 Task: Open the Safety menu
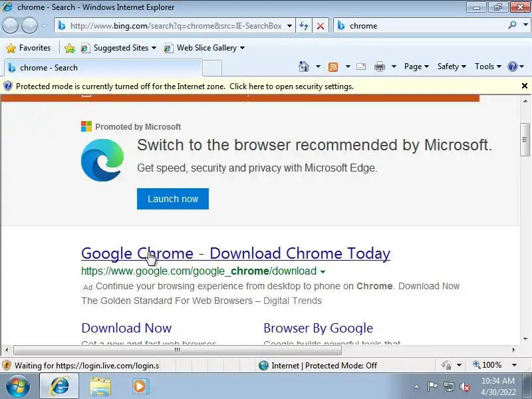[452, 66]
